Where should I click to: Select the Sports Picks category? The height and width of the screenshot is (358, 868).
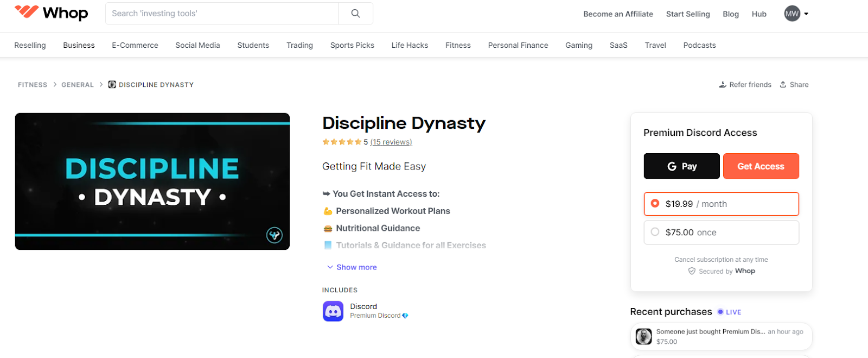click(352, 45)
